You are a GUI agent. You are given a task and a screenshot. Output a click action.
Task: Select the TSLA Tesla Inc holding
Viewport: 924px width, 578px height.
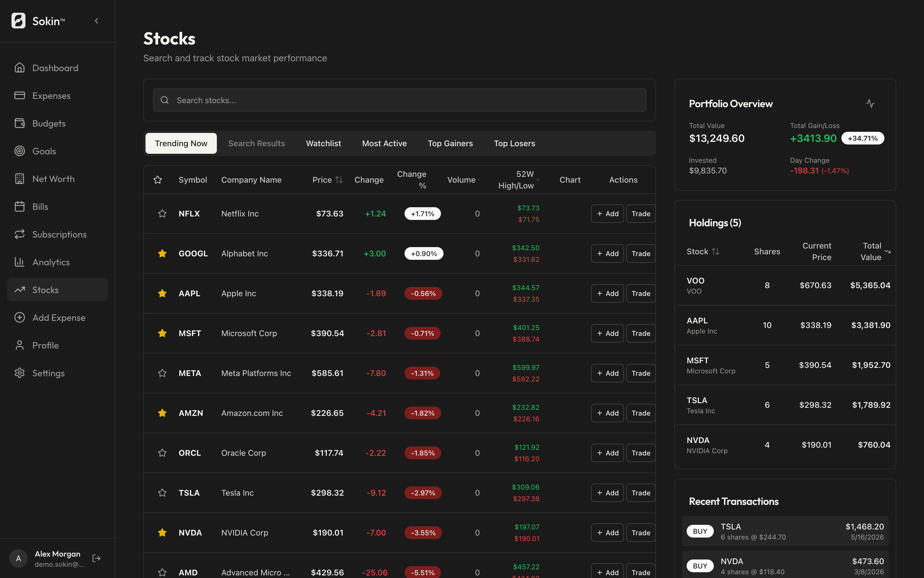tap(787, 405)
